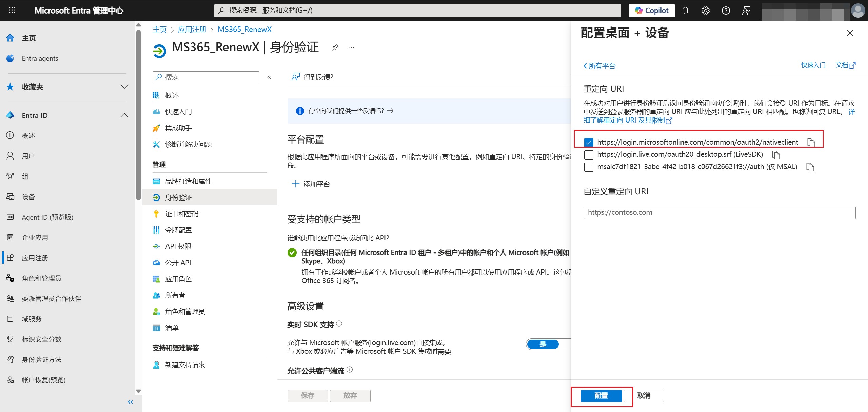This screenshot has width=868, height=412.
Task: Copy the MSAL redirect URI
Action: pyautogui.click(x=810, y=167)
